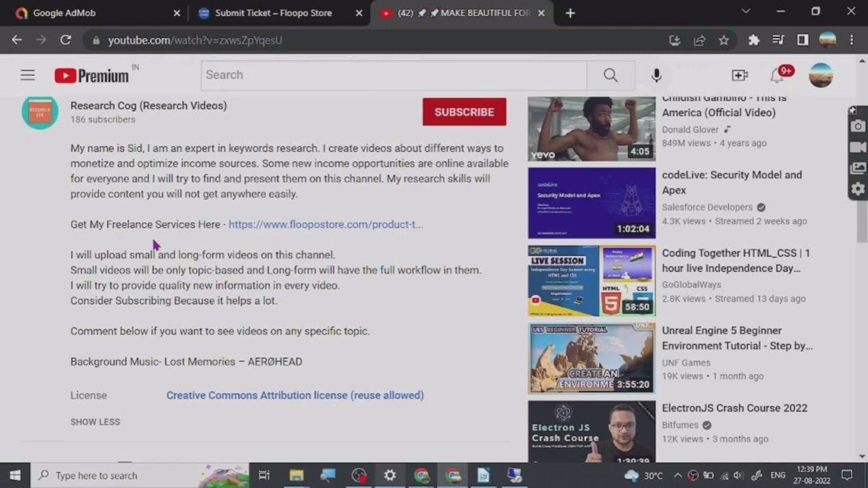Take screenshot with overlay camera icon
The width and height of the screenshot is (868, 488).
tap(858, 126)
